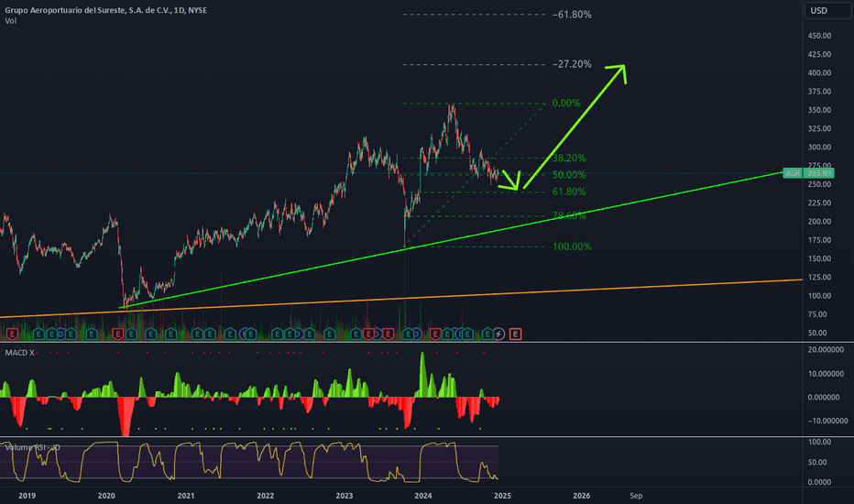Click 2019 on the time axis
The width and height of the screenshot is (854, 504).
[27, 496]
